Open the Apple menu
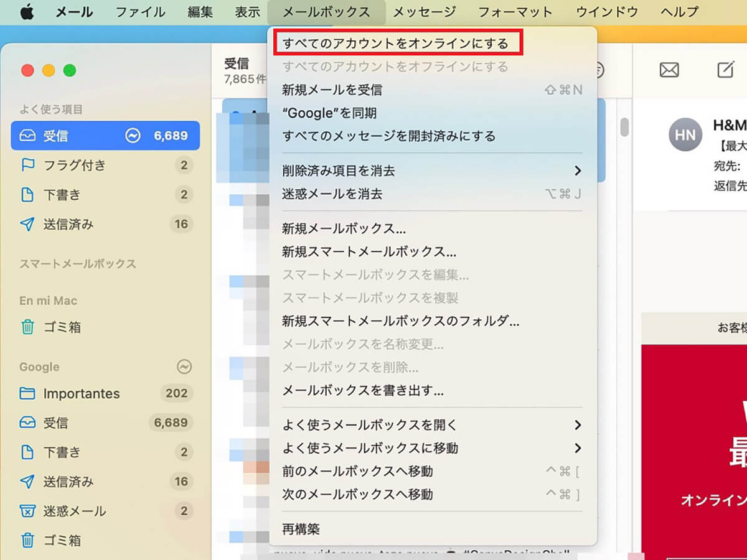 (27, 12)
